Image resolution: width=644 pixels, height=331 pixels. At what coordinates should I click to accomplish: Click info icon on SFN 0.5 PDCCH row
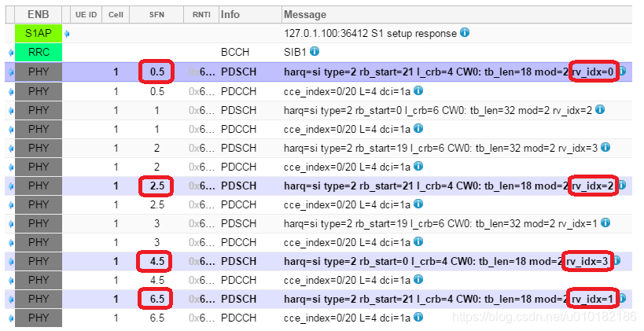418,90
